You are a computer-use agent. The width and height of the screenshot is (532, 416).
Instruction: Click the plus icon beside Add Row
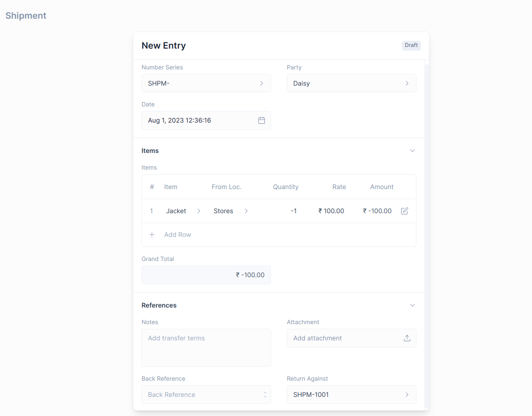click(152, 235)
